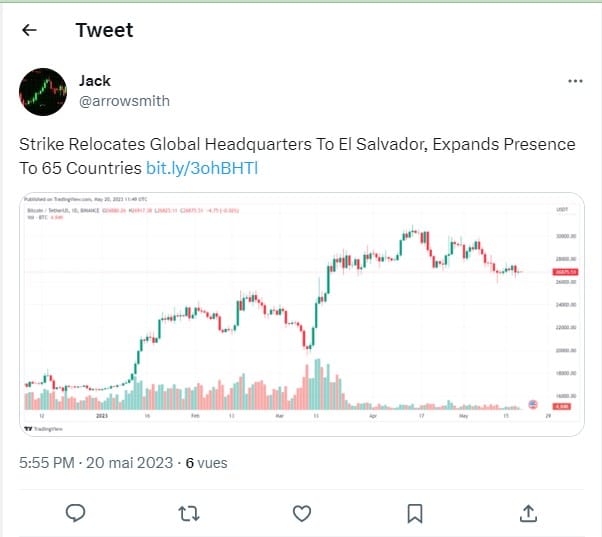Retweet the post using the arrows icon
Screen dimensions: 602x537
(x=189, y=514)
